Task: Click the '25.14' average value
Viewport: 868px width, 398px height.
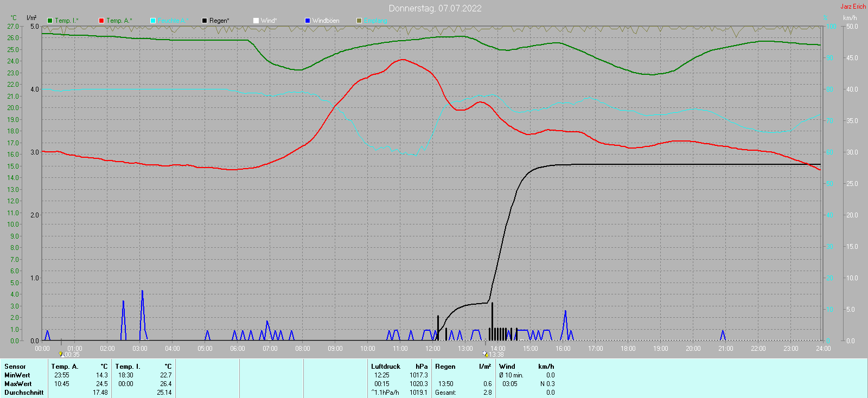Action: (164, 393)
